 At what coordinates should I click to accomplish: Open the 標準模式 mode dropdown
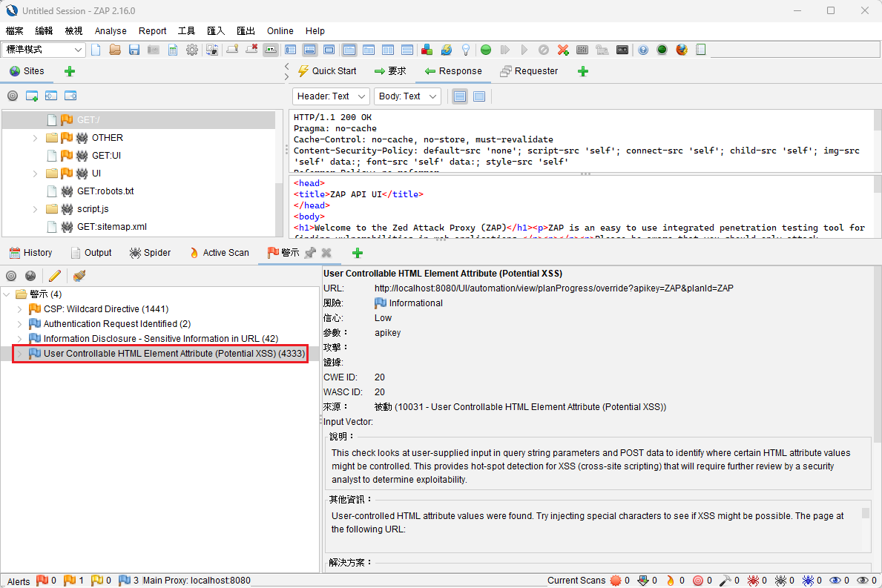pyautogui.click(x=42, y=49)
